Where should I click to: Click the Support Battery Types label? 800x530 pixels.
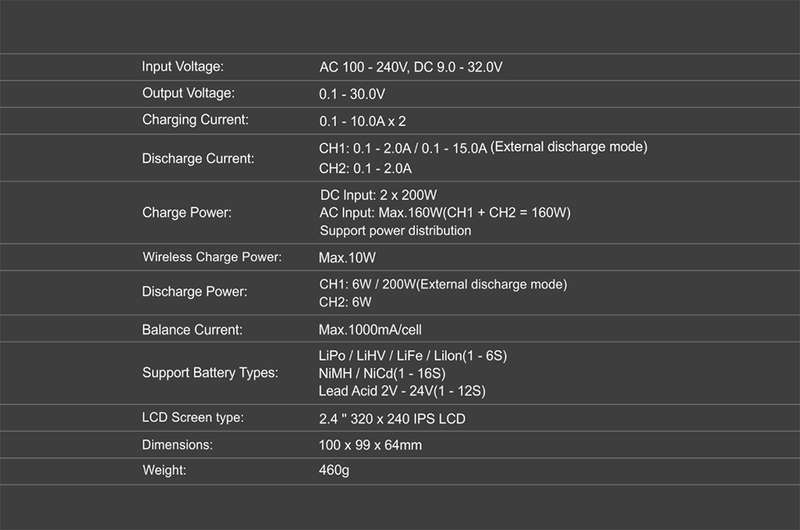(210, 373)
